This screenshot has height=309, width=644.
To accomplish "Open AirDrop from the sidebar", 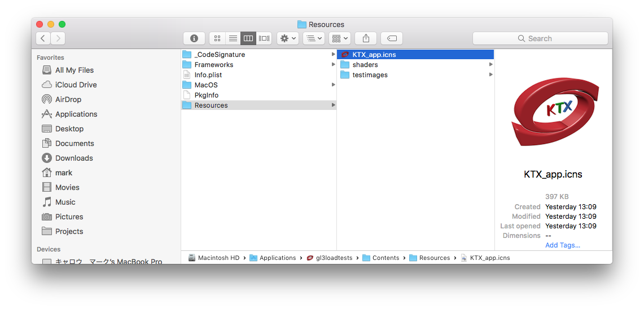I will (x=68, y=99).
